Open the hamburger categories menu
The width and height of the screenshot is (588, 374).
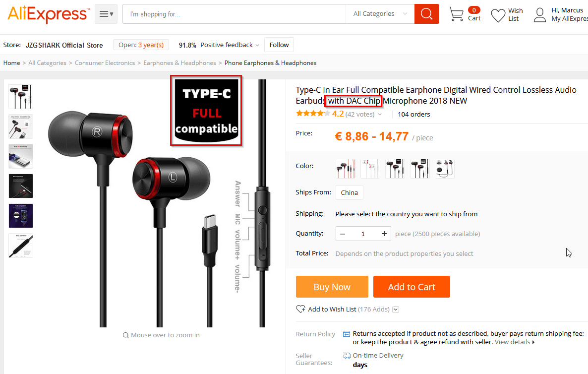tap(106, 14)
